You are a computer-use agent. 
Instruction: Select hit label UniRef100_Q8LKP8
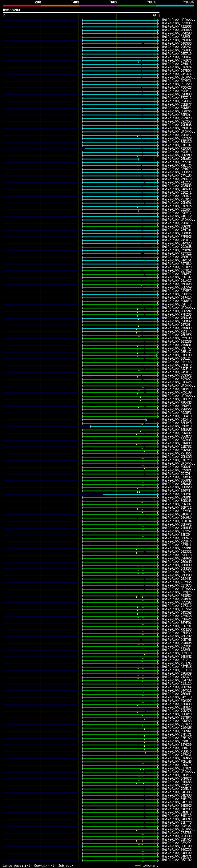click(176, 172)
